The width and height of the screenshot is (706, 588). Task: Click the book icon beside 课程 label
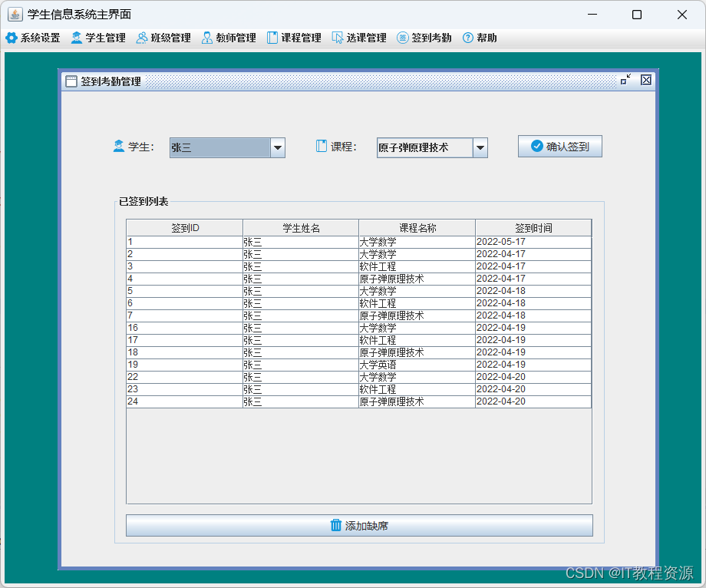pos(322,146)
